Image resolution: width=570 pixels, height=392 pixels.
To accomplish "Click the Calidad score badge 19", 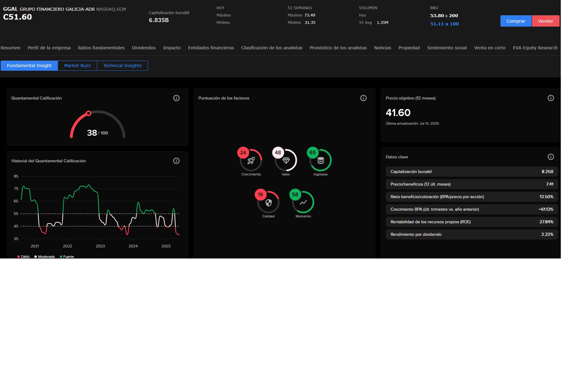I will click(x=260, y=194).
